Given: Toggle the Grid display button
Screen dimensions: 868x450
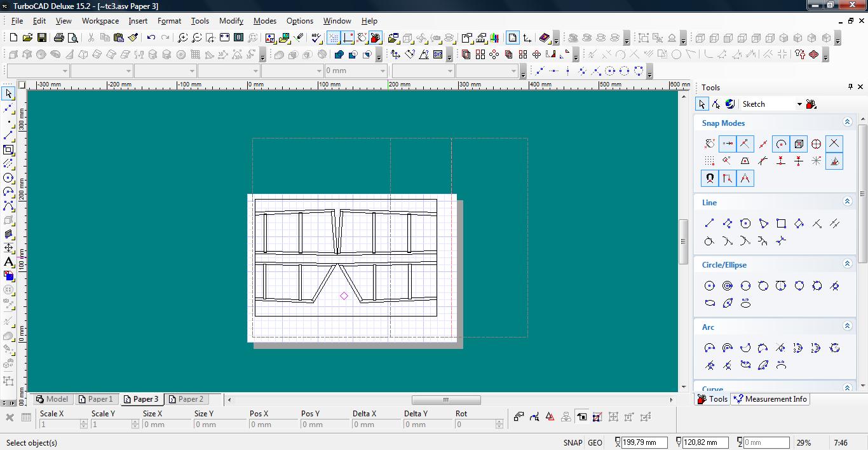Looking at the screenshot, I should click(334, 38).
